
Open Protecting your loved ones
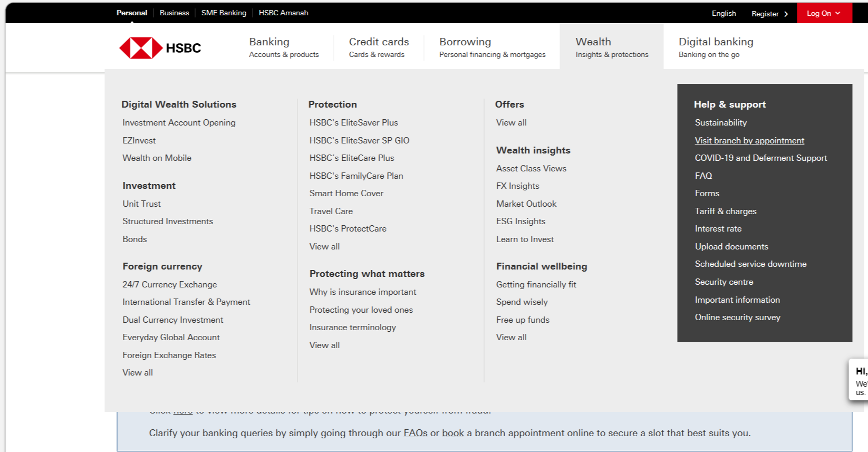[x=361, y=310]
